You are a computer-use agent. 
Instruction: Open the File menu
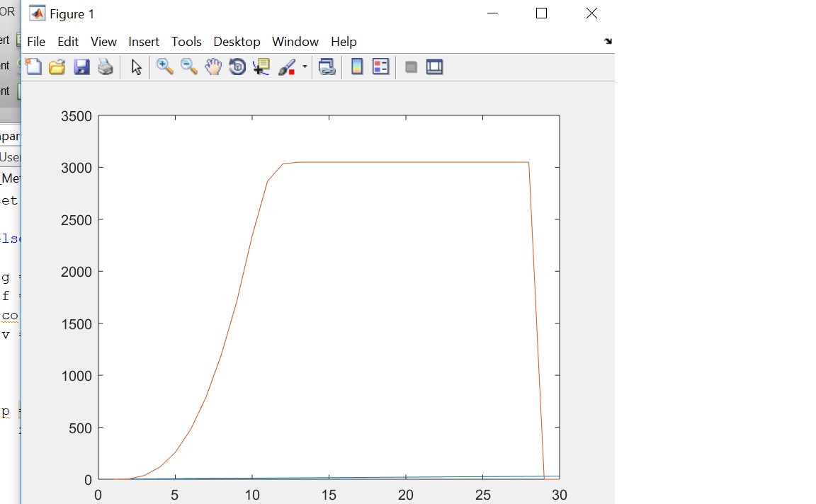[36, 42]
